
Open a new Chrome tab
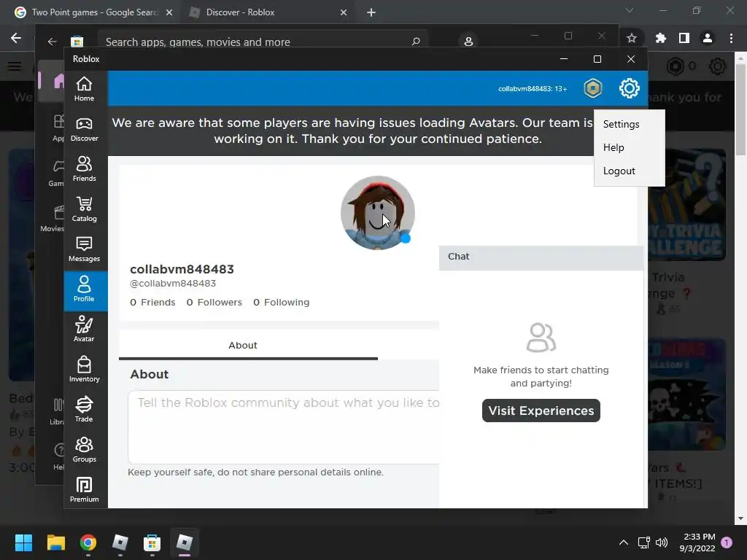[371, 13]
